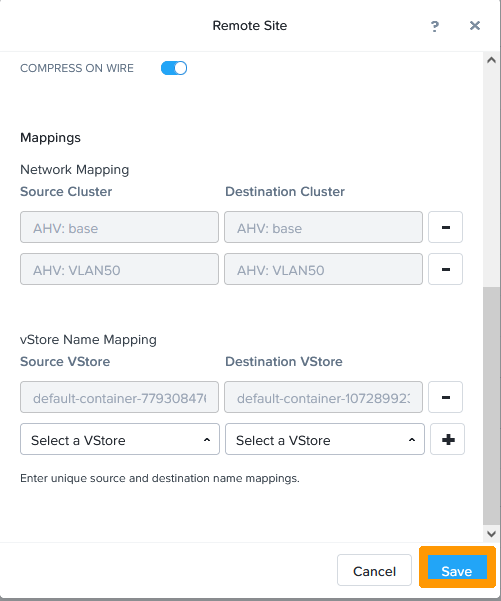The height and width of the screenshot is (601, 501).
Task: Click the Cancel button
Action: point(374,570)
